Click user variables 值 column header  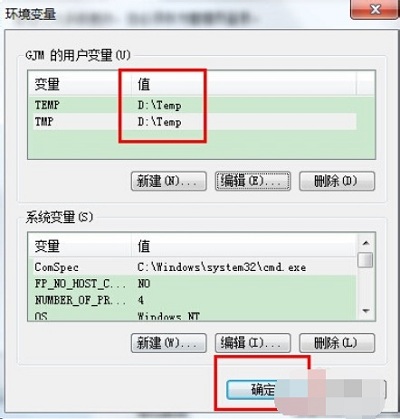coord(243,84)
